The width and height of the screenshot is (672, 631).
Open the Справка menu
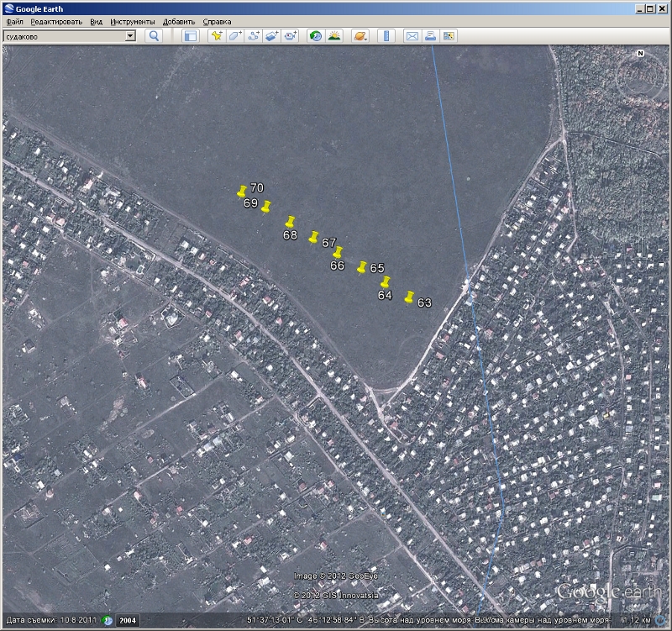click(217, 22)
